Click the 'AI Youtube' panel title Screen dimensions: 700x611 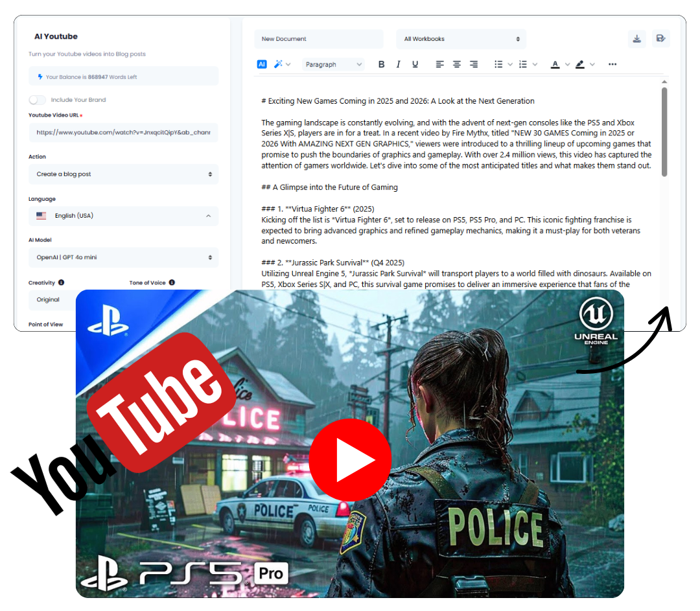[56, 36]
